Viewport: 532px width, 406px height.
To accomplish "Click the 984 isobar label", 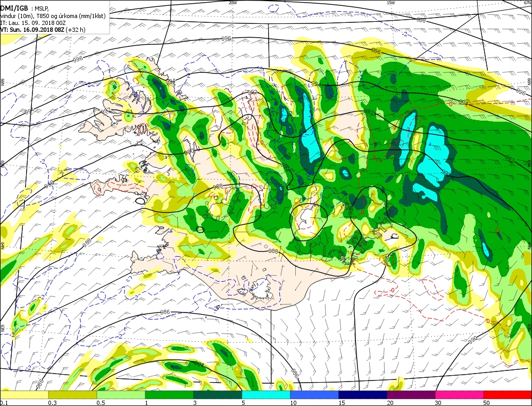I will coord(199,363).
